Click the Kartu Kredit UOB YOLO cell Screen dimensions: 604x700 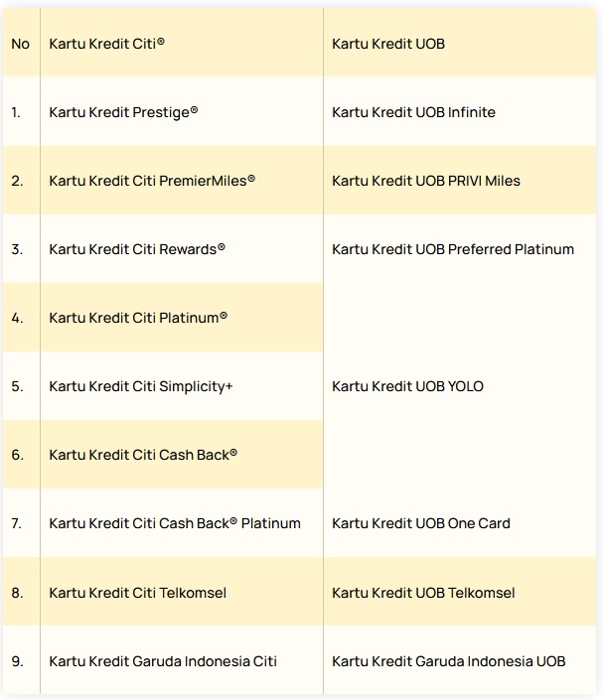tap(407, 386)
